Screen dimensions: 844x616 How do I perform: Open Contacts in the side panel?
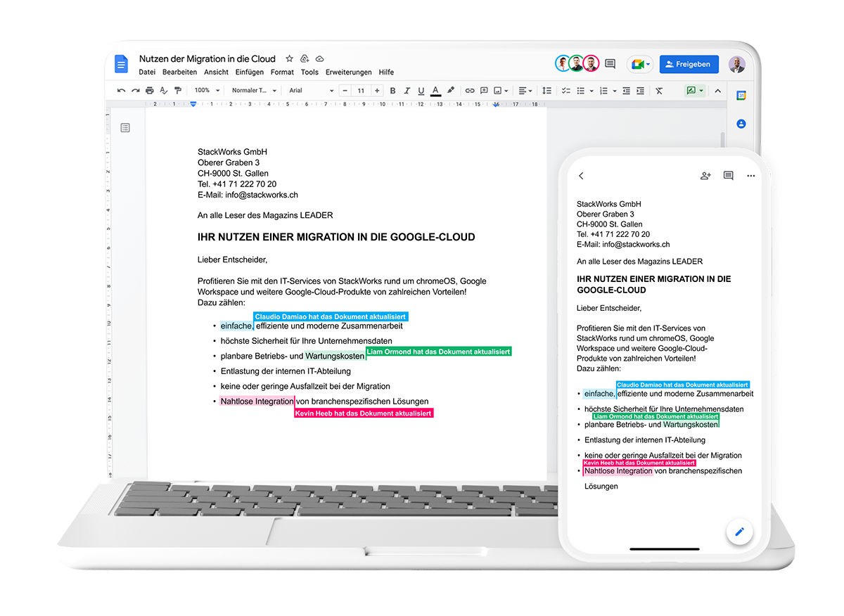[741, 124]
